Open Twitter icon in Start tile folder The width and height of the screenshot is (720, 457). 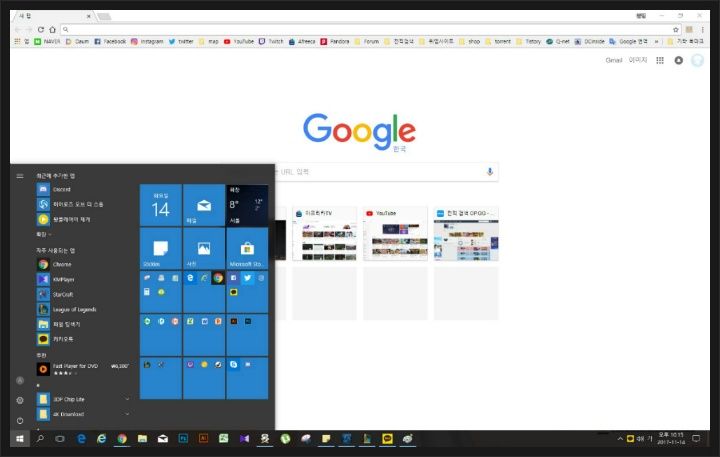pyautogui.click(x=248, y=277)
